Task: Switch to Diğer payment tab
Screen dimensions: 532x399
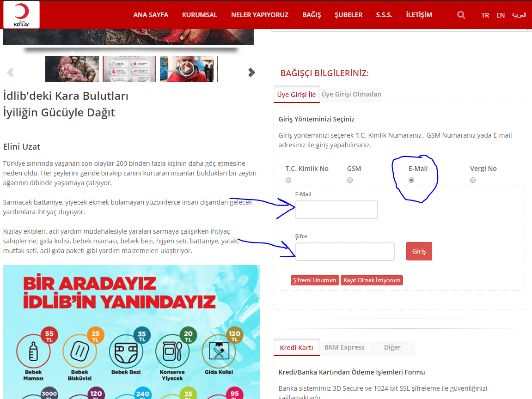Action: click(392, 347)
